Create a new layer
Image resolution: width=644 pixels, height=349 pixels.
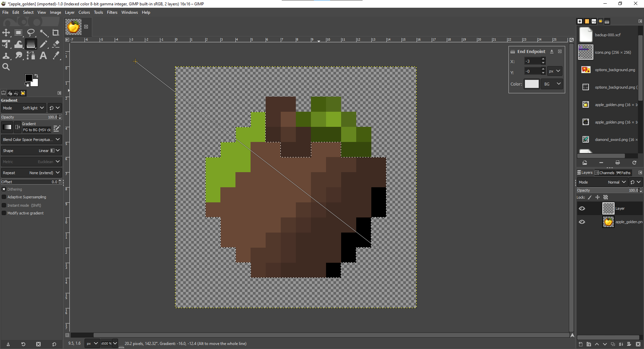[581, 344]
